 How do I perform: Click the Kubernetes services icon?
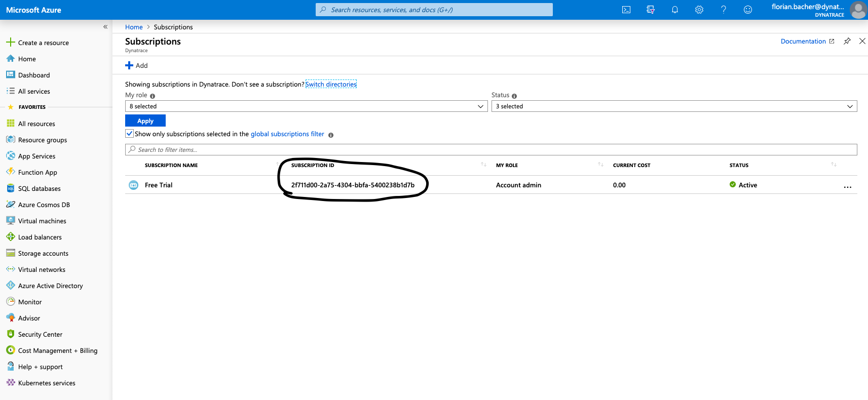(11, 383)
